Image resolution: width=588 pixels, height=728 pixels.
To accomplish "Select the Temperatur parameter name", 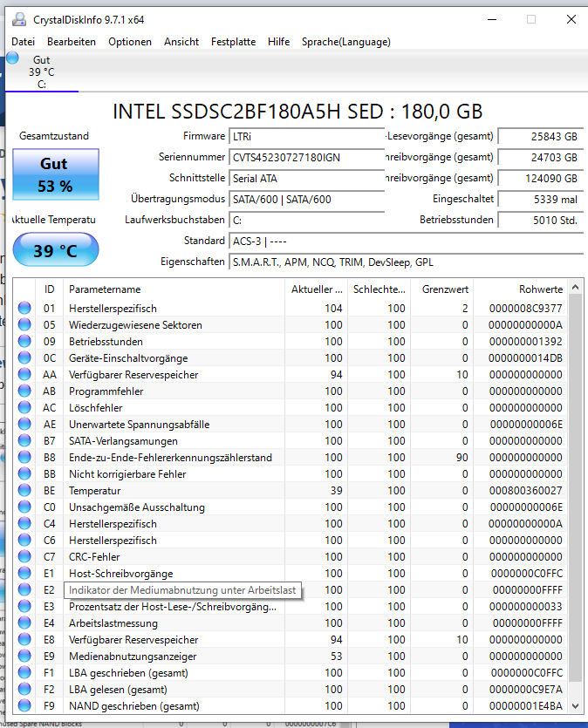I will (95, 491).
